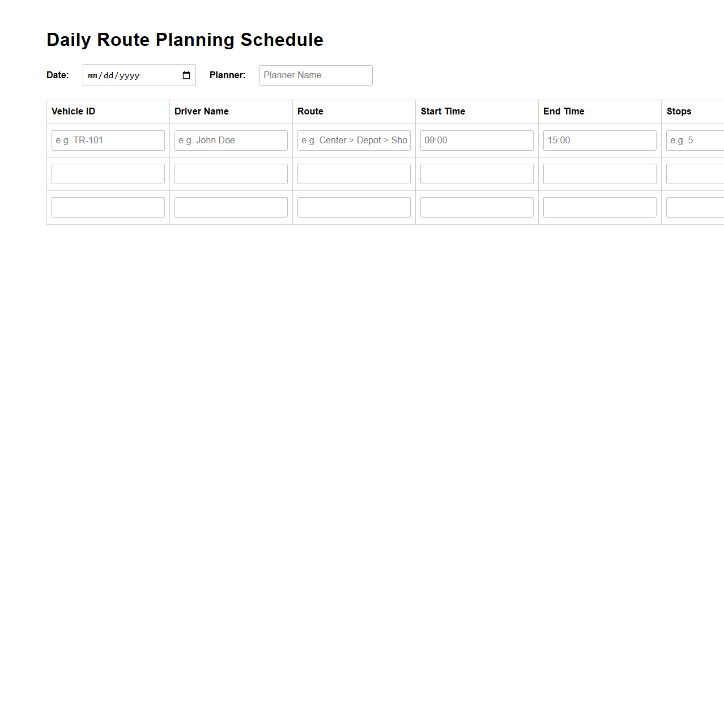Click the Start Time input in row two
Screen dimensions: 724x728
pos(476,173)
